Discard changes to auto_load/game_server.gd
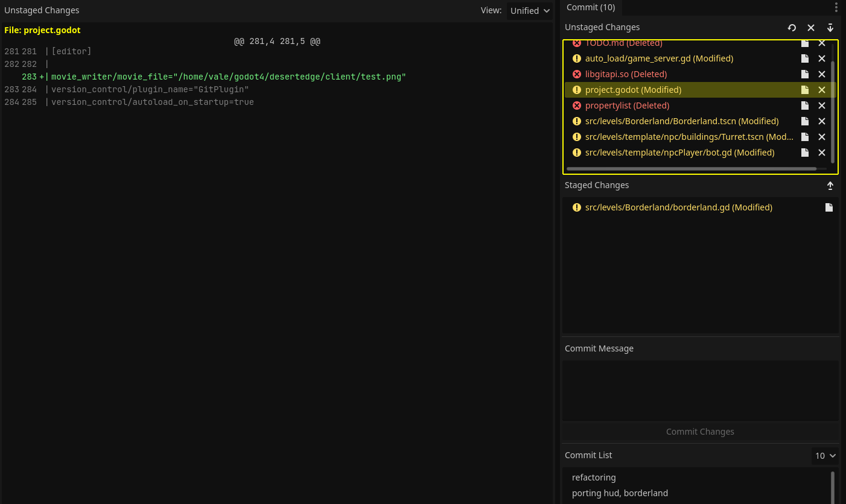This screenshot has height=504, width=846. coord(822,58)
